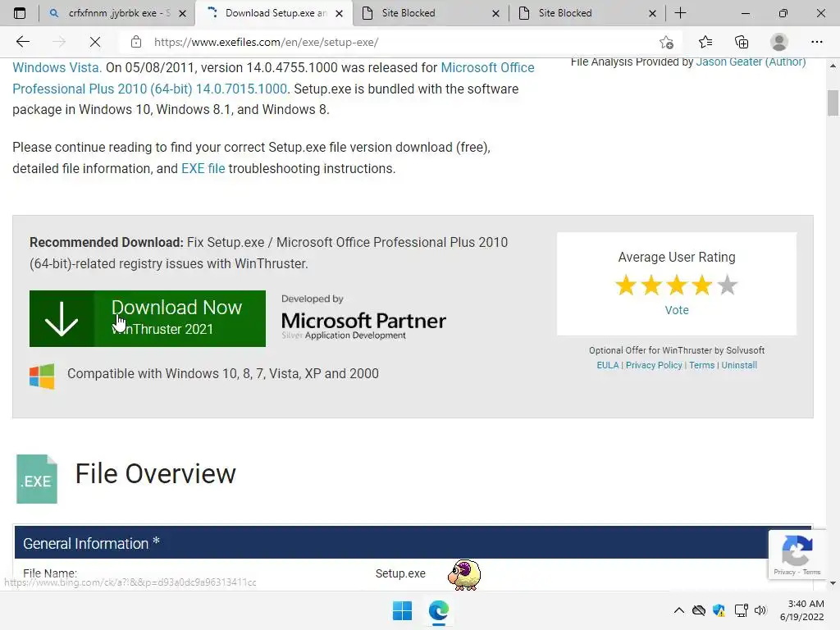The height and width of the screenshot is (630, 840).
Task: Open Microsoft Office Professional Plus 2010 link
Action: tap(273, 78)
